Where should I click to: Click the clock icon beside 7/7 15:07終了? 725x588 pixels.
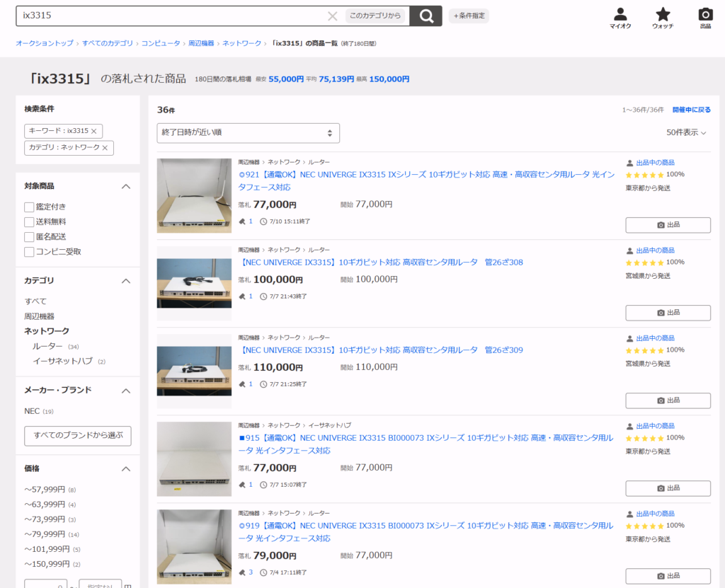point(263,485)
